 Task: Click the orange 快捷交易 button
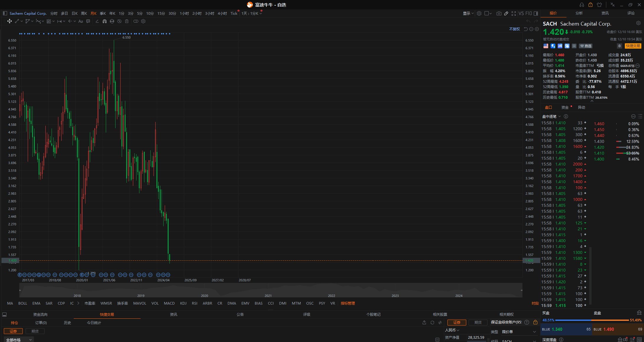pos(633,46)
